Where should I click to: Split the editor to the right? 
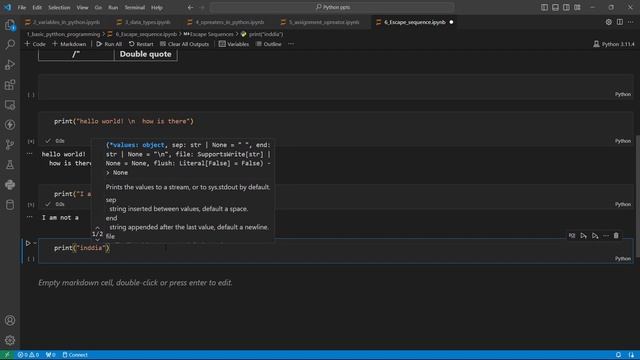pos(620,22)
